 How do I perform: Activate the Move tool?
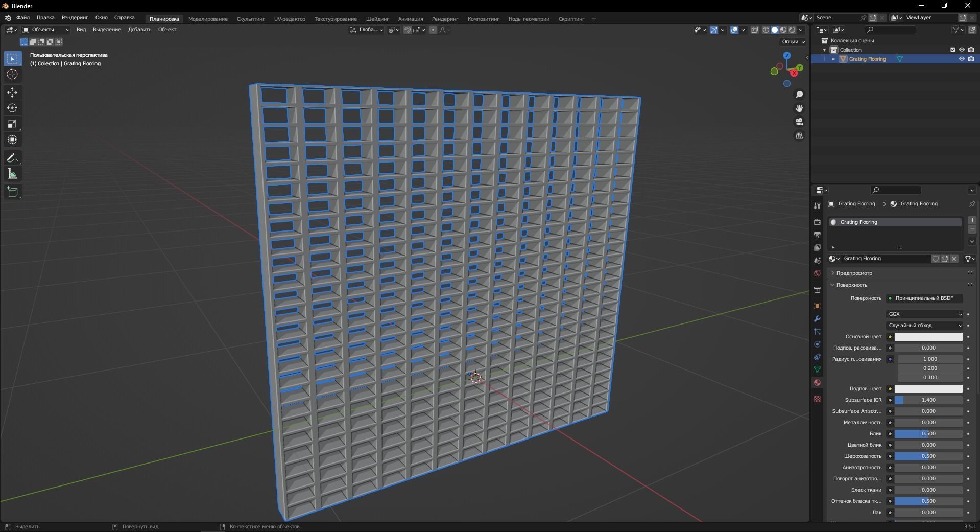(x=12, y=92)
